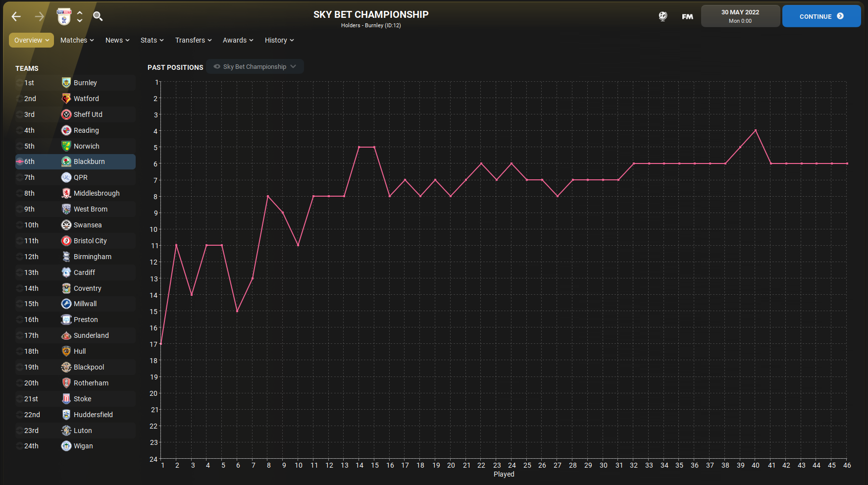Click Reading club crest

(x=66, y=130)
